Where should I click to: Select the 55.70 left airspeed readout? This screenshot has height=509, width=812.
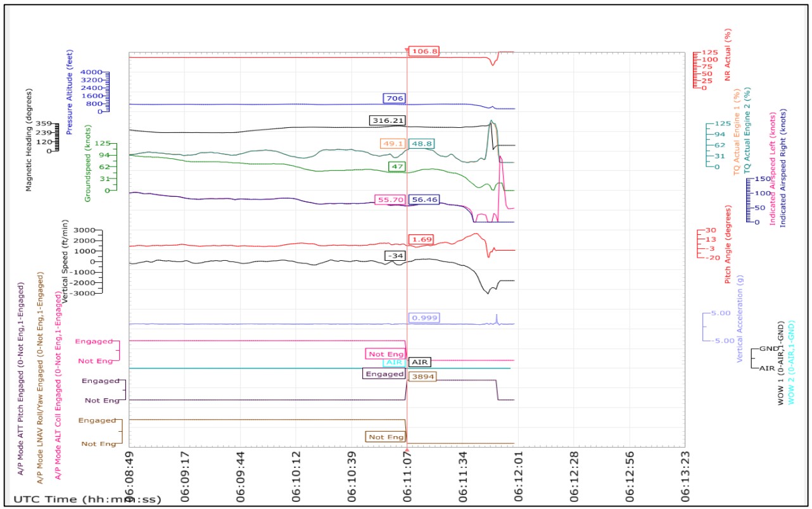click(x=391, y=199)
